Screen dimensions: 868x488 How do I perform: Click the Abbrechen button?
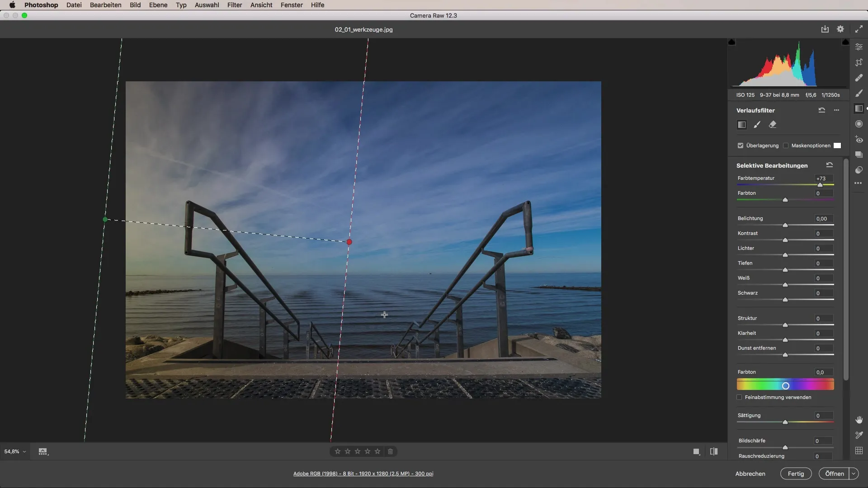[750, 474]
